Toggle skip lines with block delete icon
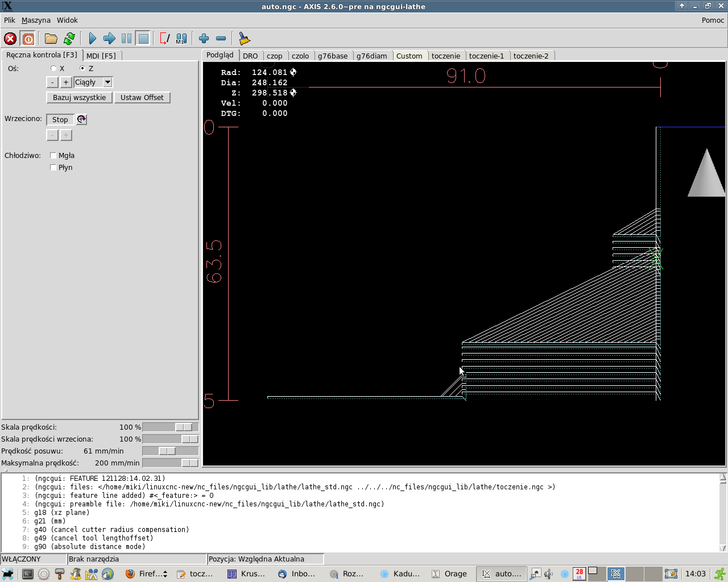Image resolution: width=728 pixels, height=582 pixels. pyautogui.click(x=164, y=39)
